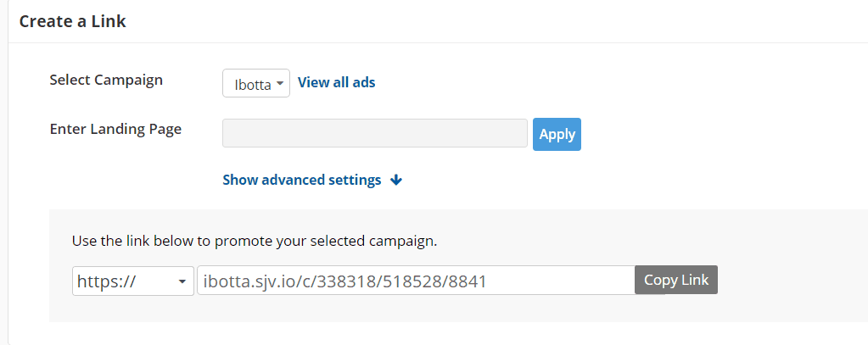Image resolution: width=868 pixels, height=345 pixels.
Task: Click the Copy Link button
Action: (676, 280)
